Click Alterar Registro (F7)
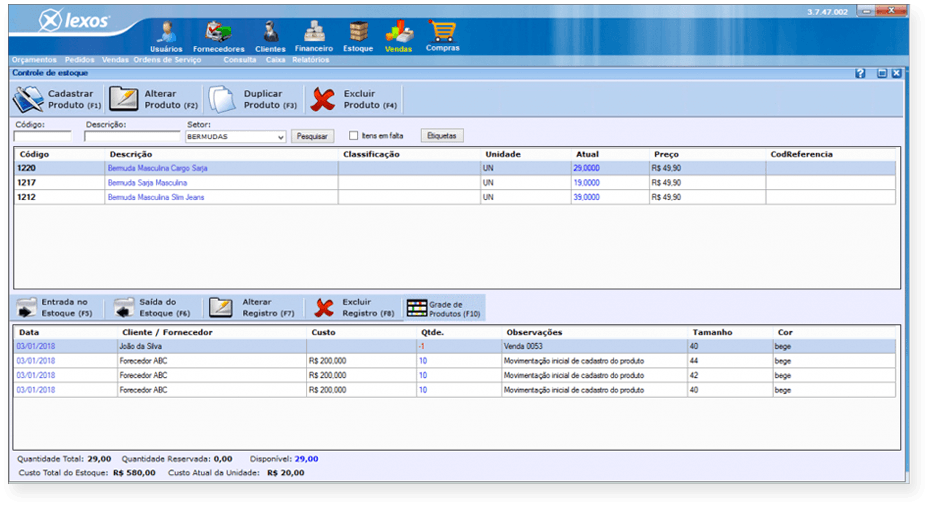The width and height of the screenshot is (930, 507). coord(252,307)
